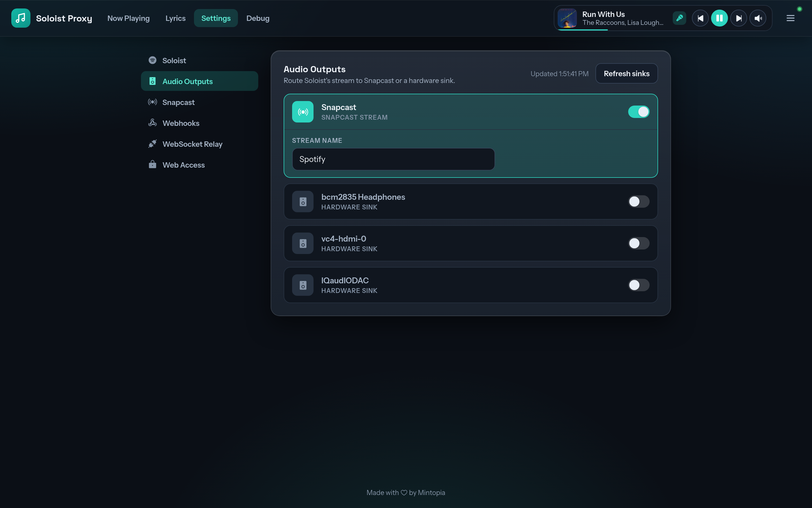The width and height of the screenshot is (812, 508).
Task: Go to Webhooks settings
Action: point(199,123)
